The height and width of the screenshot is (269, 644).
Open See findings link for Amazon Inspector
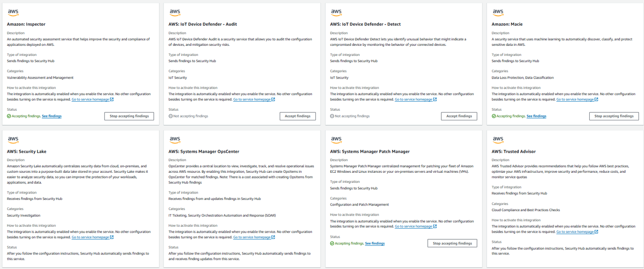click(x=52, y=116)
